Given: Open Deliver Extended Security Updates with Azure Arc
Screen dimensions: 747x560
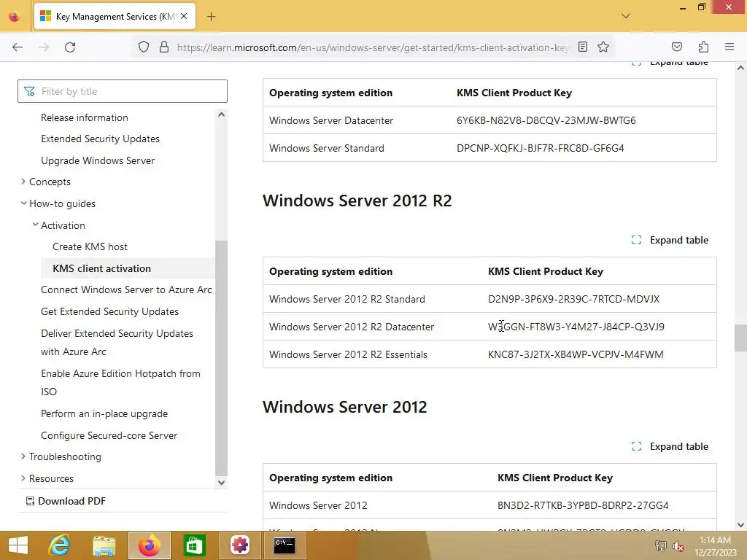Looking at the screenshot, I should tap(117, 343).
